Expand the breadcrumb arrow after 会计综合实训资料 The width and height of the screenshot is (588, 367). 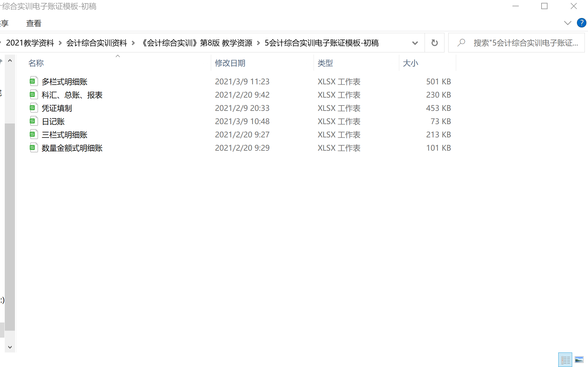tap(133, 43)
